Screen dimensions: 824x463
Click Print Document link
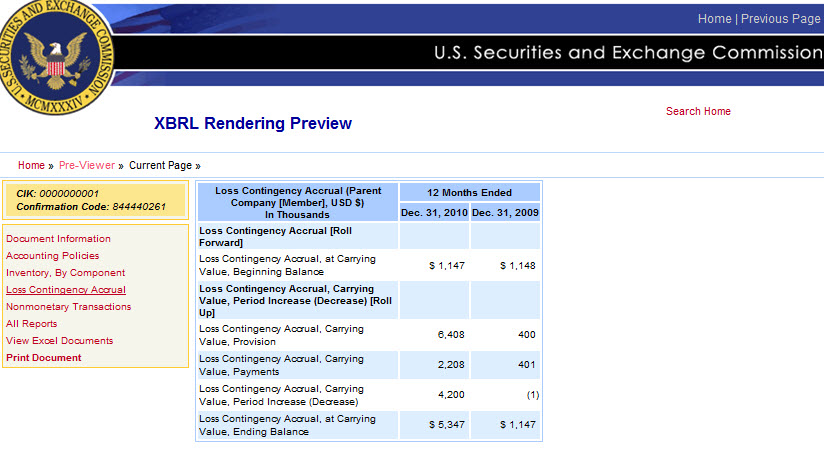(x=44, y=357)
